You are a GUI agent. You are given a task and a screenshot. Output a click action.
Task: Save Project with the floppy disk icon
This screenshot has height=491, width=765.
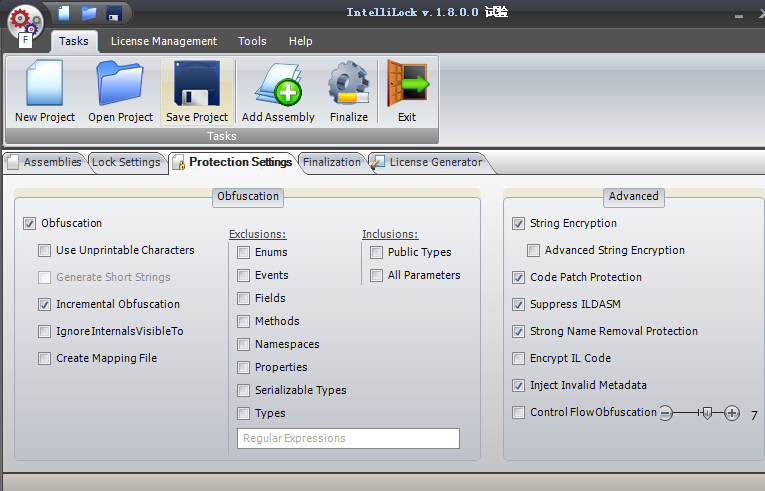pos(197,91)
